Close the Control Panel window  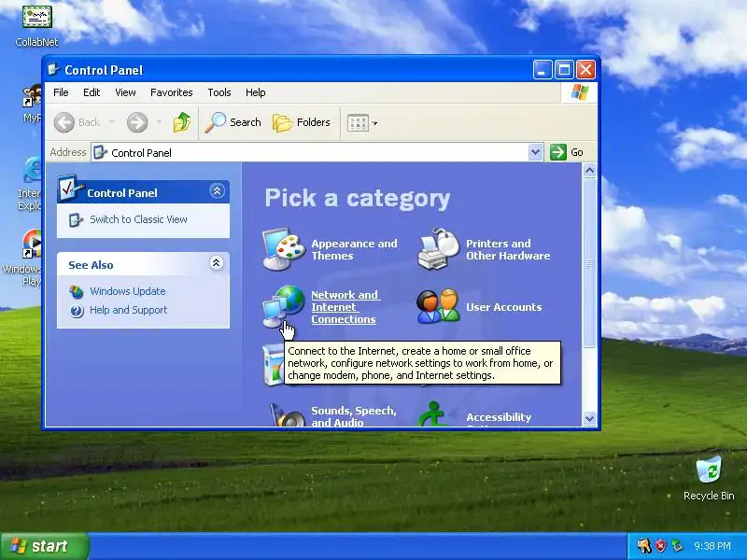[585, 70]
